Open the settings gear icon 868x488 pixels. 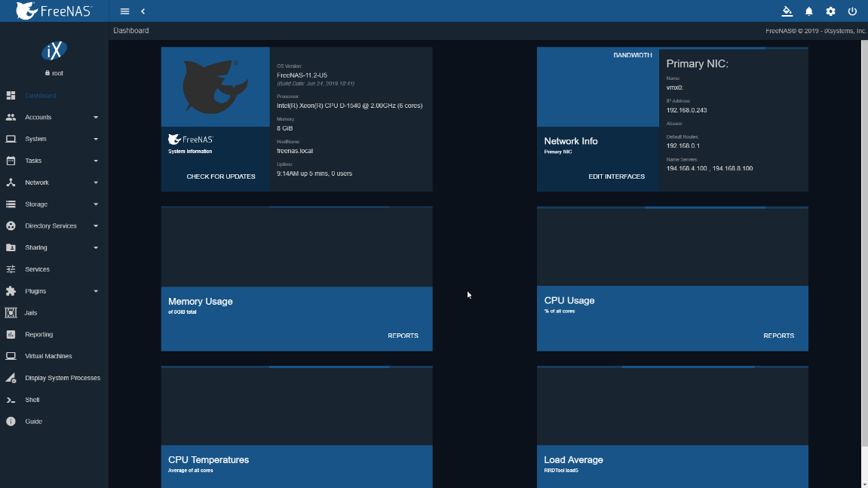(x=830, y=11)
